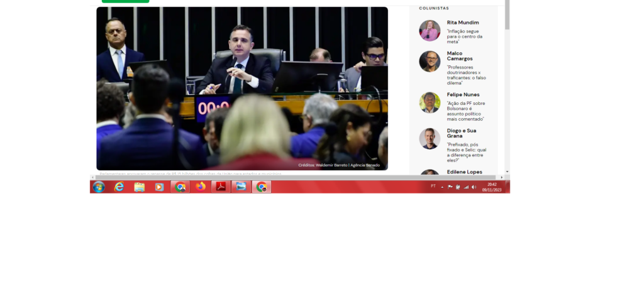Screen dimensions: 644x306
Task: Open the Windows Start menu
Action: click(x=99, y=187)
